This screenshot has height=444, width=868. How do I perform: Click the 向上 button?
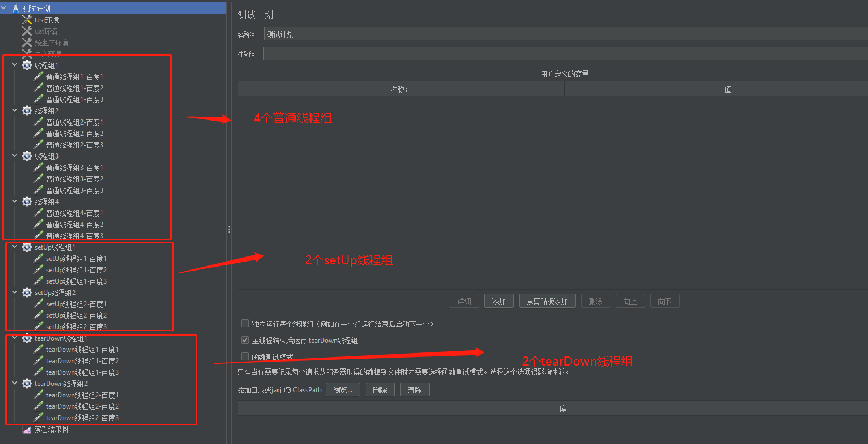[630, 301]
